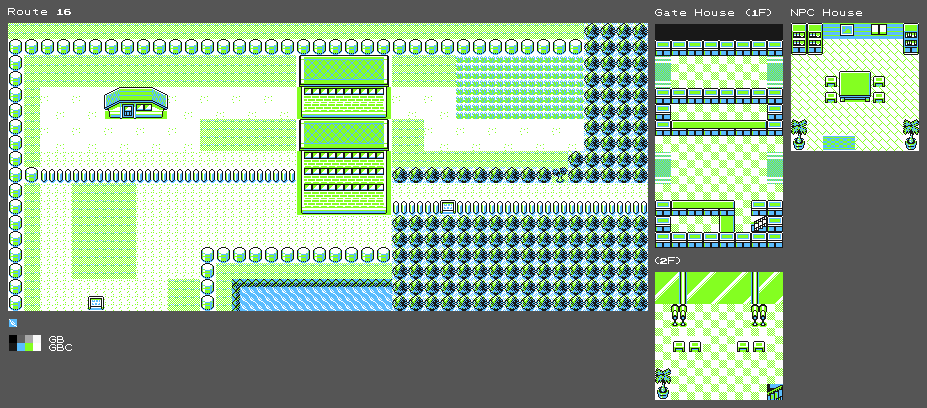Pick the black swatch in the GB row

13,339
